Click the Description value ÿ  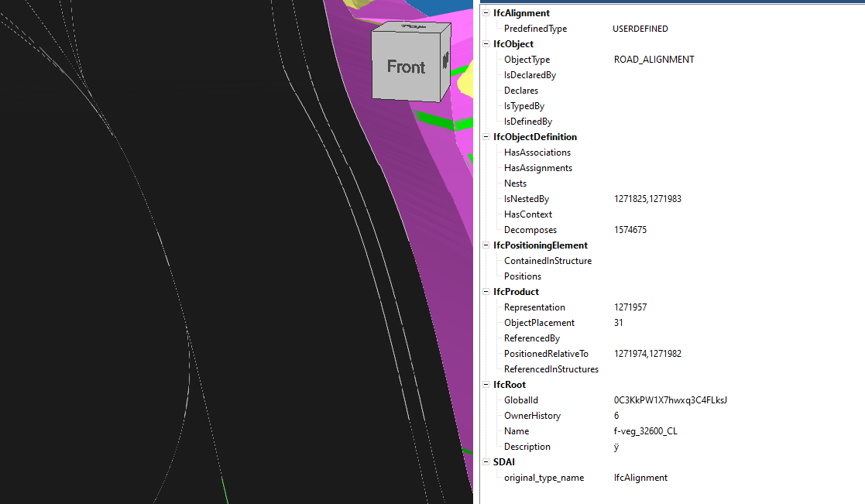[x=616, y=447]
